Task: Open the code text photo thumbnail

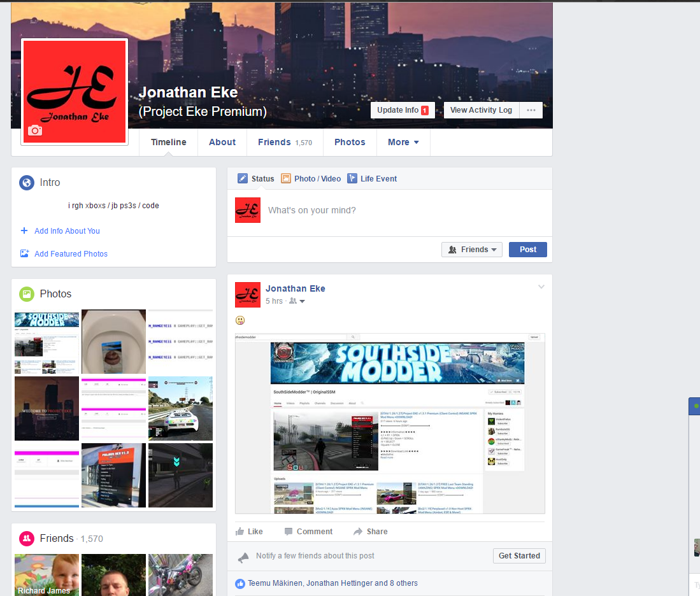Action: [180, 341]
